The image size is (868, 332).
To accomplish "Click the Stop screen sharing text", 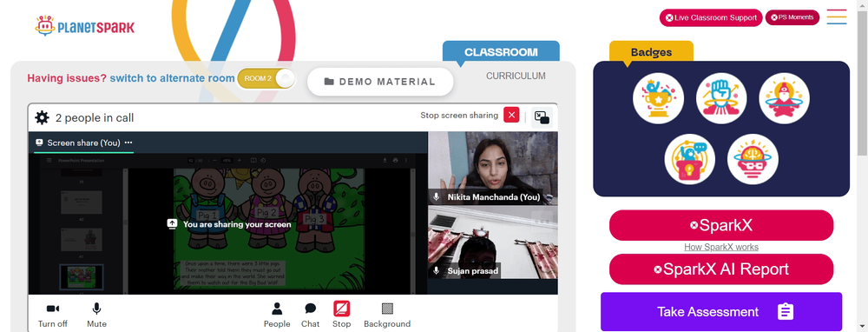I will [459, 116].
